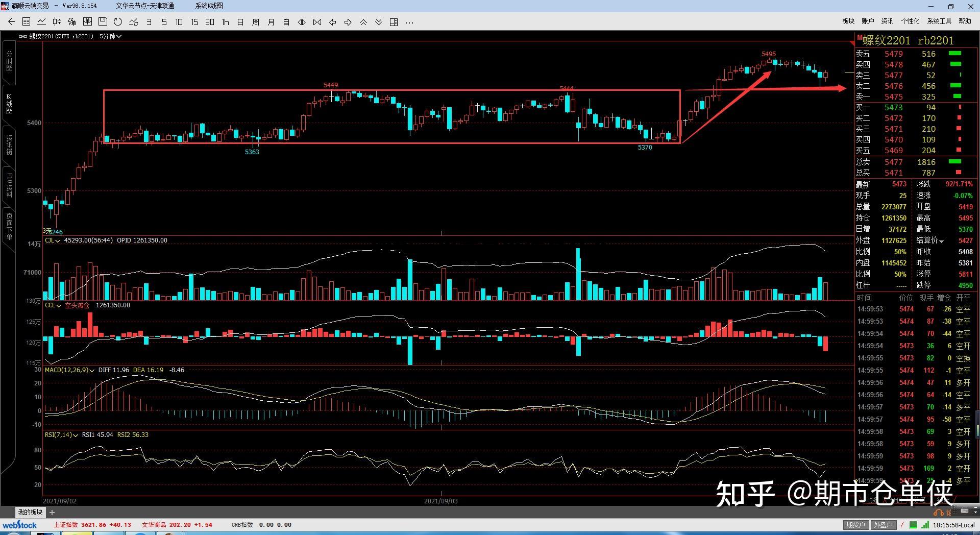
Task: Click the 外盘户 account button
Action: (883, 525)
